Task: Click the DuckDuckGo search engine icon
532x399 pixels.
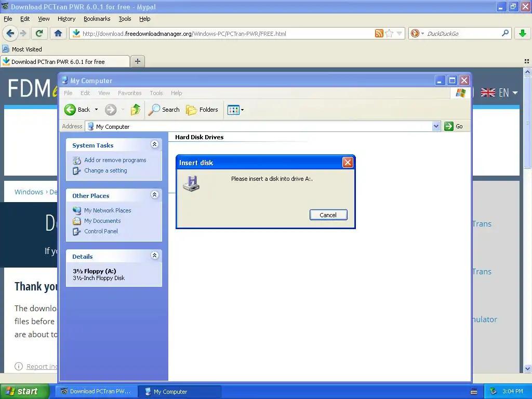Action: (415, 33)
